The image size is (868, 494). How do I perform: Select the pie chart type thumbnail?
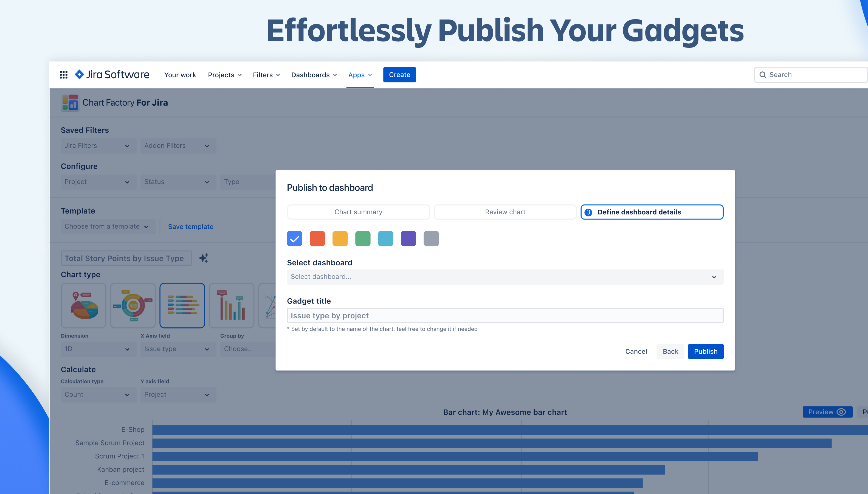pyautogui.click(x=83, y=305)
